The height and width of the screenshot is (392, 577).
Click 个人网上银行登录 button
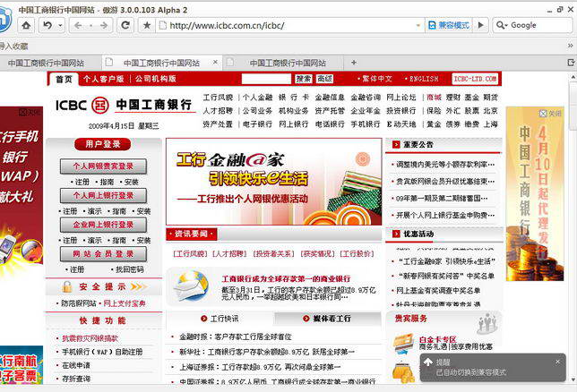pyautogui.click(x=103, y=196)
